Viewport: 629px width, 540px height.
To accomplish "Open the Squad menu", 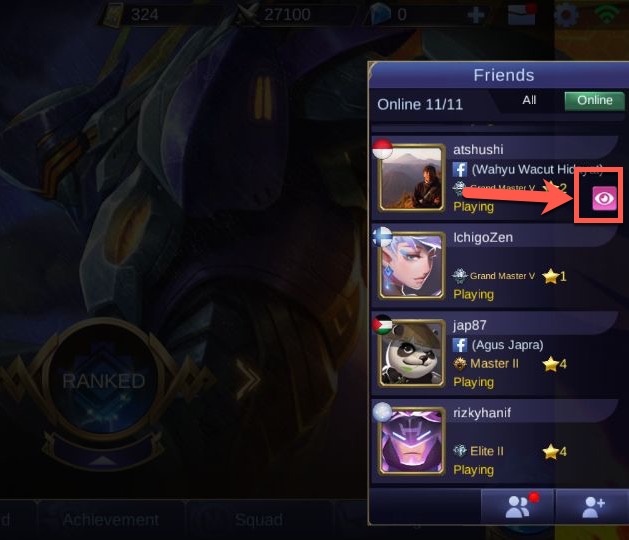I will tap(259, 520).
